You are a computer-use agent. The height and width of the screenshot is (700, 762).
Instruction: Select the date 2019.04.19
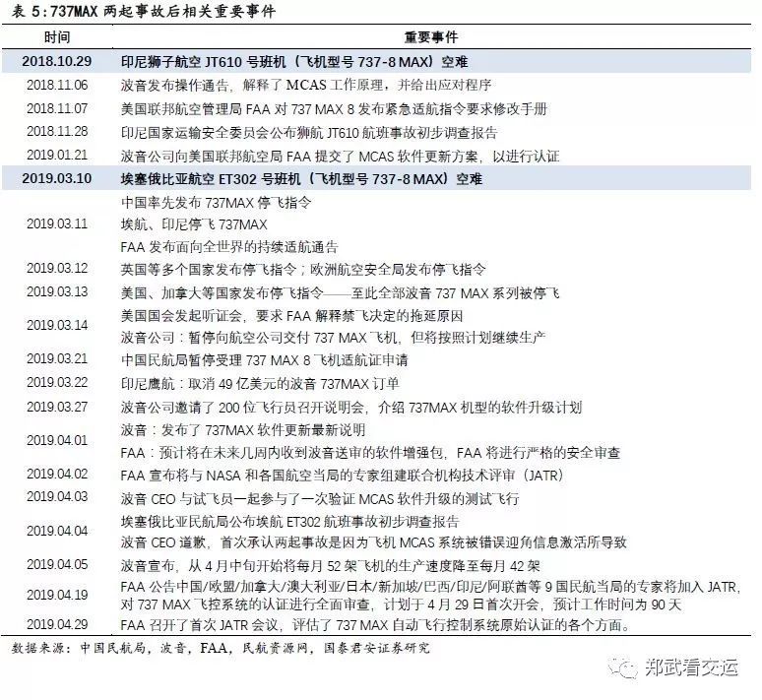pyautogui.click(x=57, y=595)
